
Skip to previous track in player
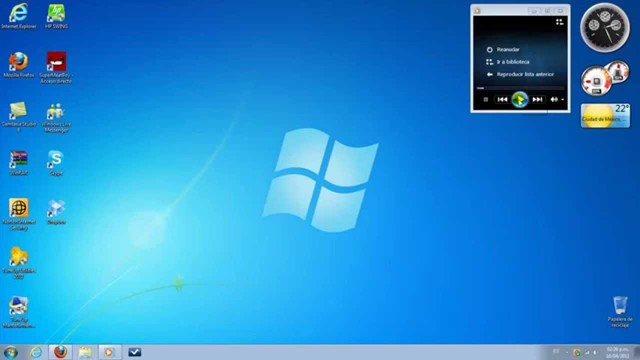coord(502,100)
